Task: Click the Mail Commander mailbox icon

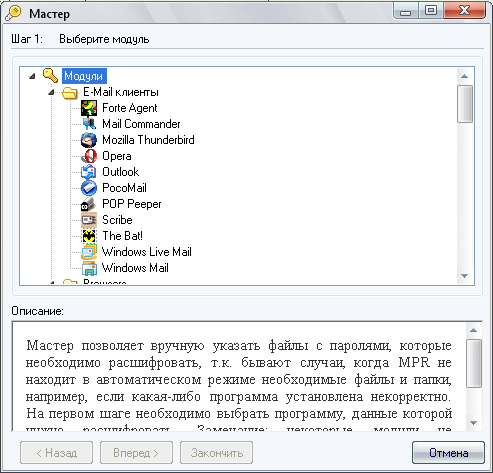Action: [89, 124]
